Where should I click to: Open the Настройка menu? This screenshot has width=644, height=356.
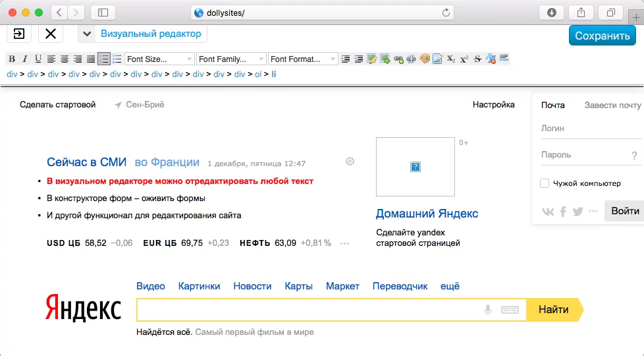493,105
